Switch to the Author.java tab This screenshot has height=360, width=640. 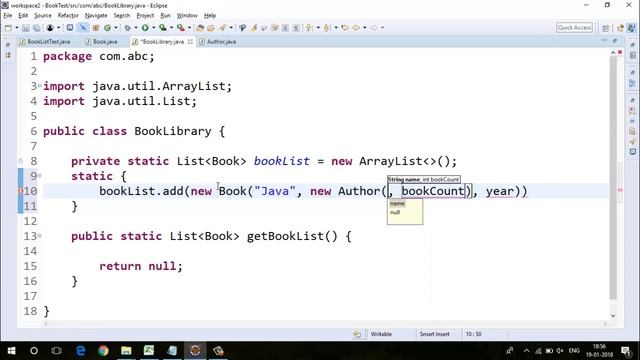click(218, 42)
